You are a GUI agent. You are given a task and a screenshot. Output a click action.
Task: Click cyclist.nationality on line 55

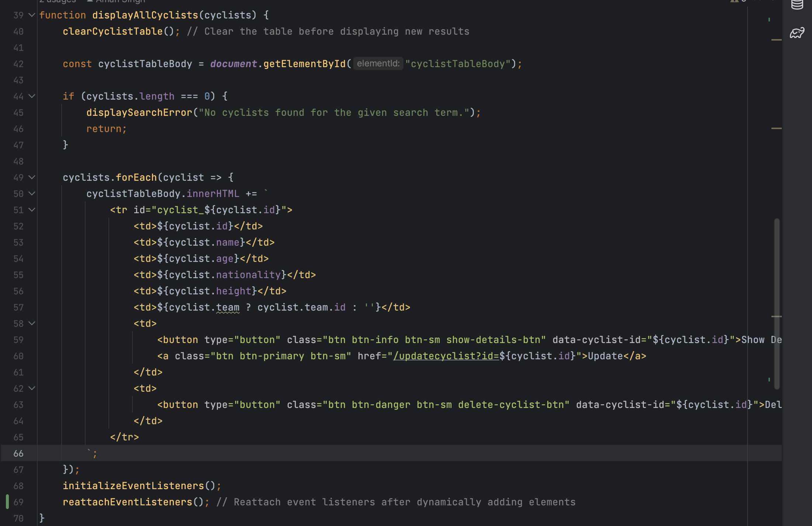coord(225,275)
